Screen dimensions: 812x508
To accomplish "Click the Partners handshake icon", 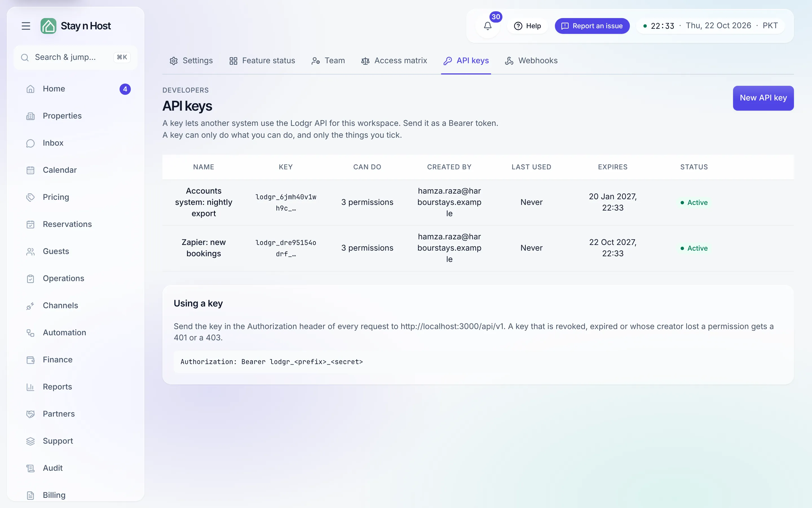I will click(30, 414).
